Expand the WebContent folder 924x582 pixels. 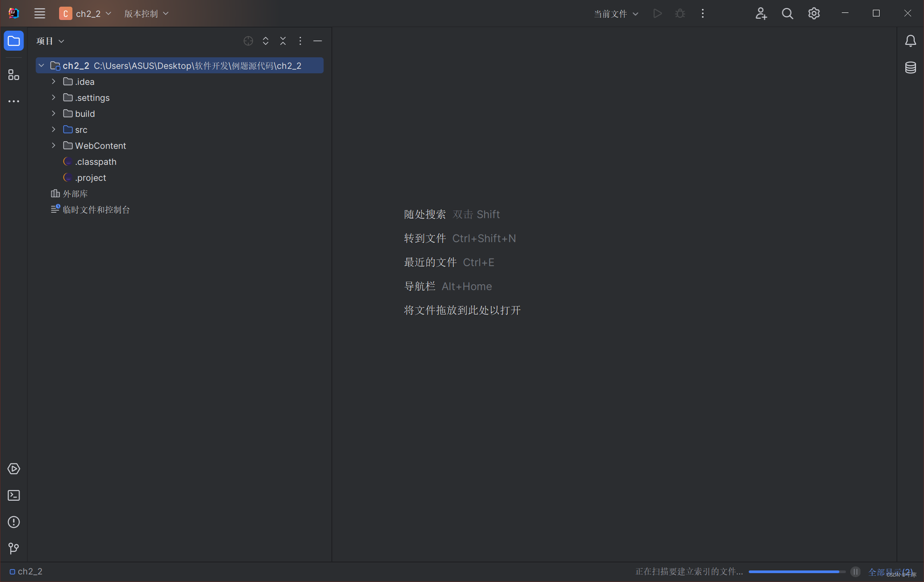coord(54,146)
